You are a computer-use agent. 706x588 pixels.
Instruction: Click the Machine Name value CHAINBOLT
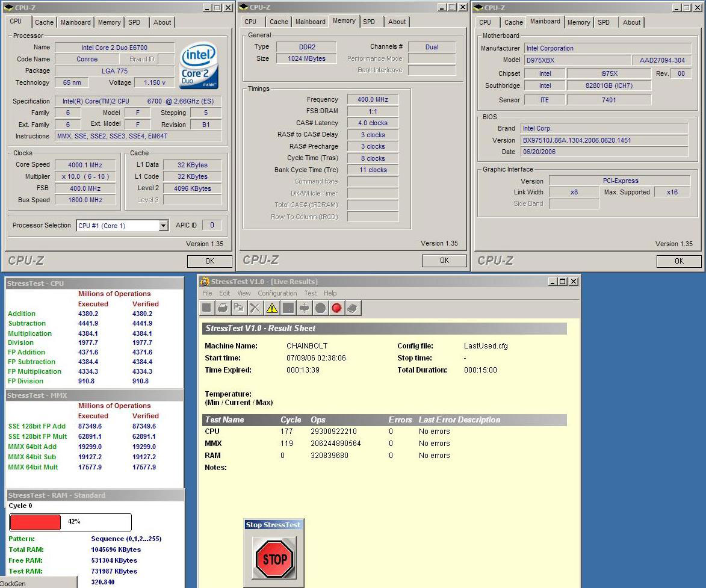tap(307, 346)
